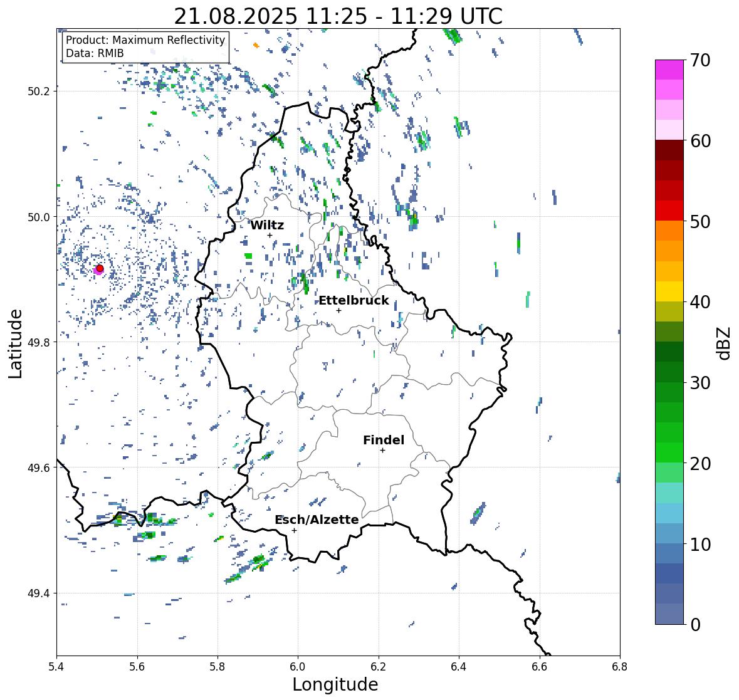Click the 'Product: Maximum Reflectivity' legend text
The image size is (739, 700).
[x=145, y=40]
